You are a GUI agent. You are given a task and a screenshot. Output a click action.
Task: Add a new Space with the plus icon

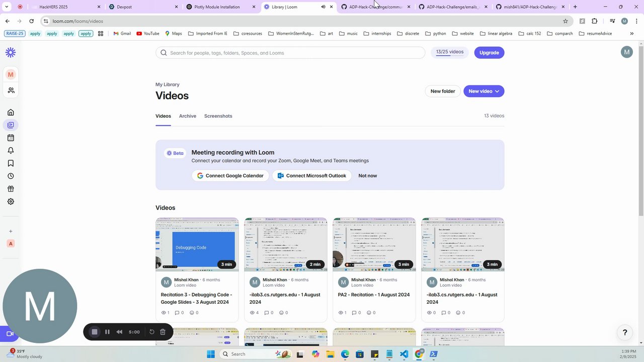point(11,231)
